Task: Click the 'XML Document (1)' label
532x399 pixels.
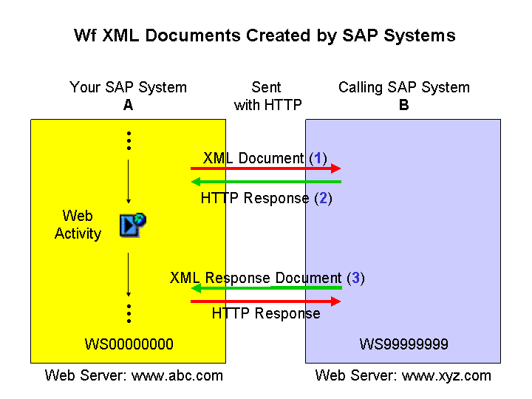Action: point(265,158)
